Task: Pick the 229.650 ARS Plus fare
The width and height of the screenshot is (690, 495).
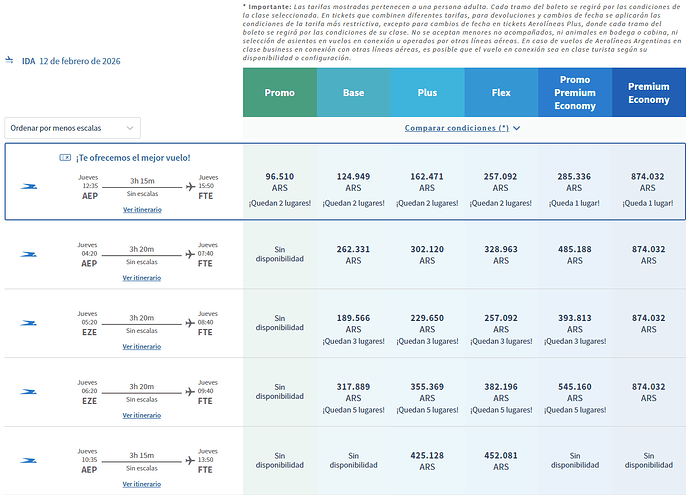Action: coord(427,323)
